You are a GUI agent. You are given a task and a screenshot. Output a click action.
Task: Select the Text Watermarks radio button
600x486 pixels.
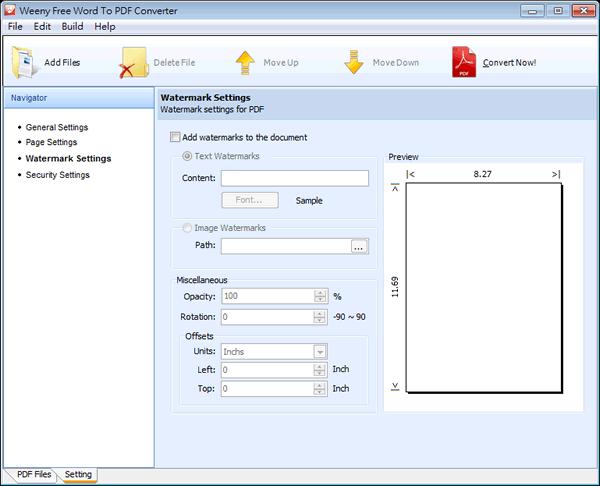click(187, 156)
